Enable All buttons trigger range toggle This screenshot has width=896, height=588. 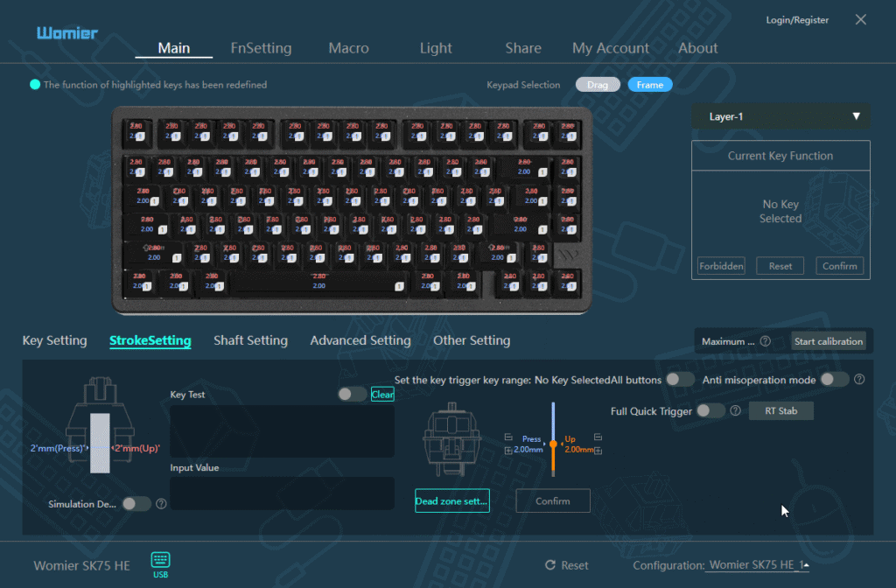point(680,380)
